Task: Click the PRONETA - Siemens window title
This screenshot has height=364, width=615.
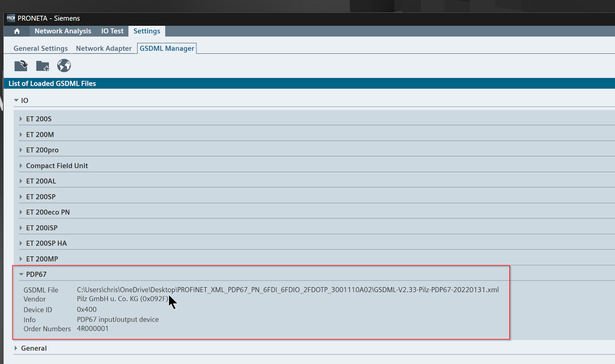Action: [x=49, y=18]
